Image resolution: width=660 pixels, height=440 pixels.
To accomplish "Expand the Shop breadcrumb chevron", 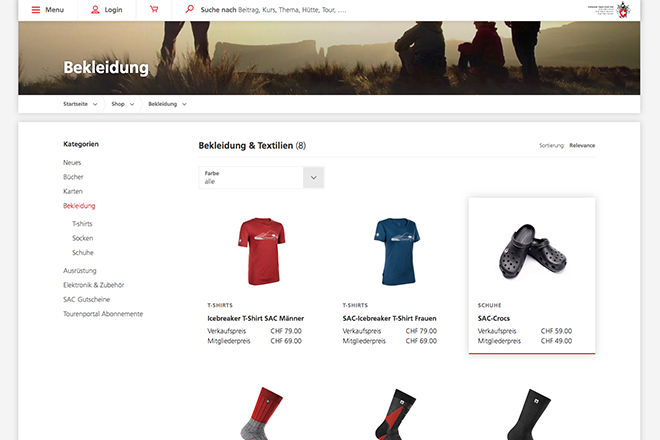I will (132, 104).
